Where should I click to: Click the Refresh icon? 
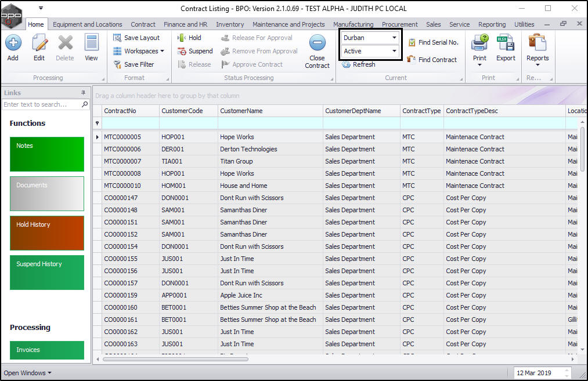pos(347,64)
